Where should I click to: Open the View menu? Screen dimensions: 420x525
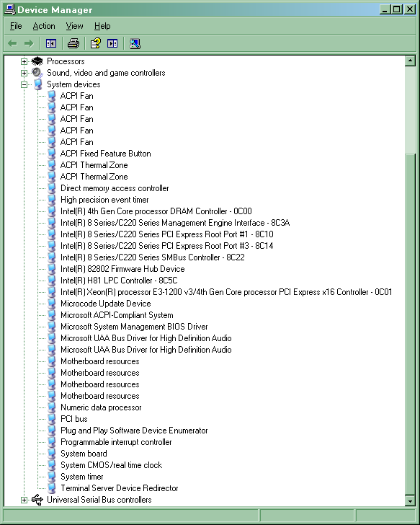tap(74, 26)
